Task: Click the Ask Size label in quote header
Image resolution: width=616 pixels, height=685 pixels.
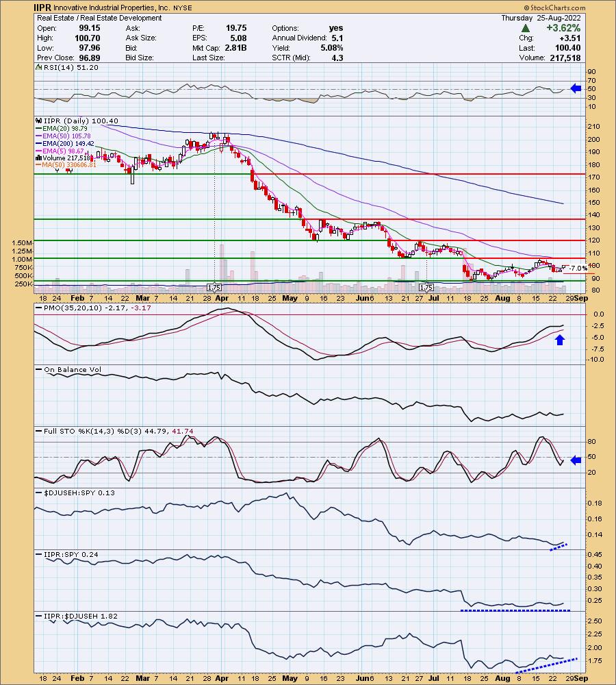Action: 141,38
